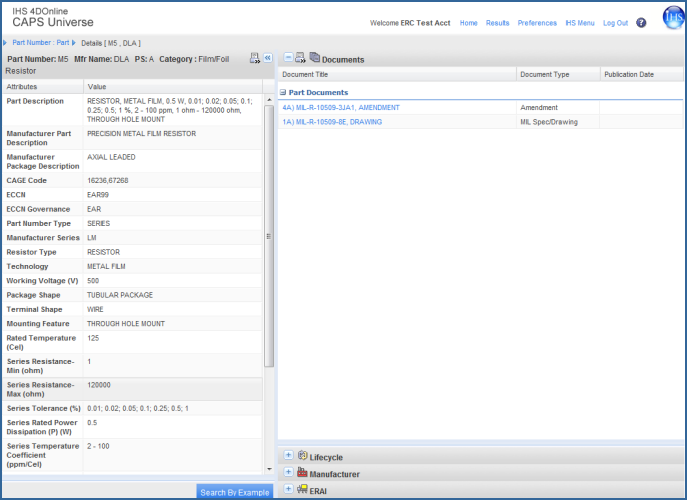Click the Amendment document type cell

point(558,107)
